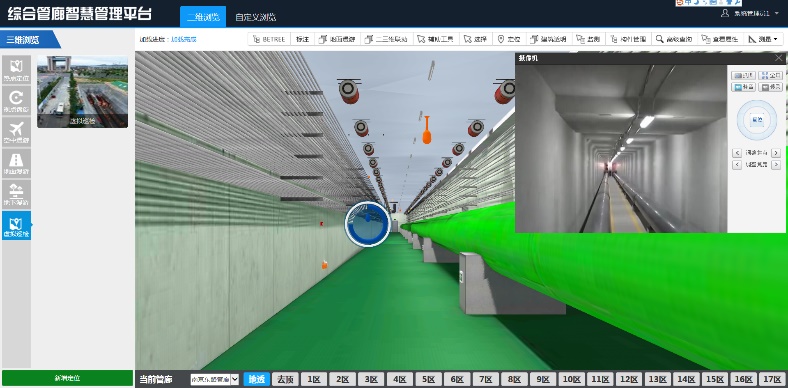Click the circular arrow rotation icon
This screenshot has height=388, width=788.
pyautogui.click(x=17, y=101)
